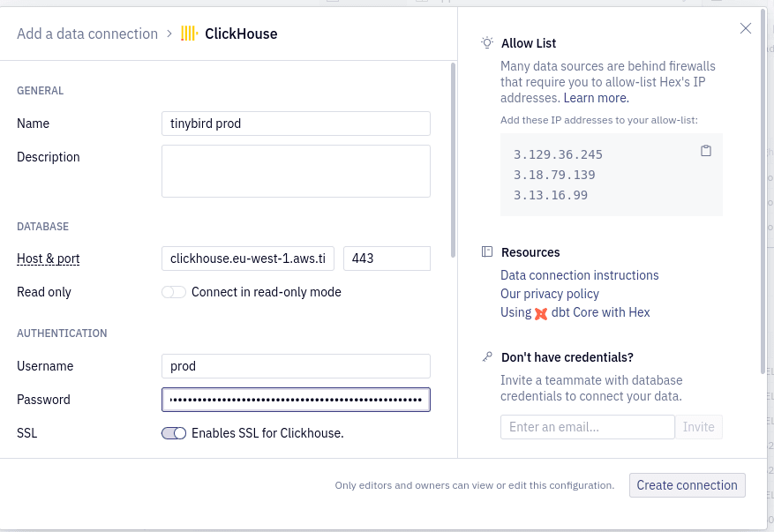Click the Create connection button
The image size is (774, 532).
687,485
